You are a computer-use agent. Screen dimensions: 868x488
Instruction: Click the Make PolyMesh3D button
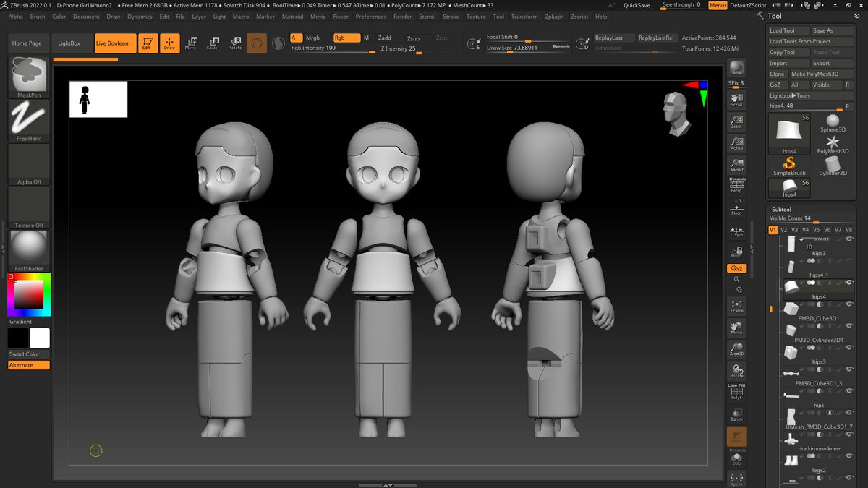pos(814,74)
